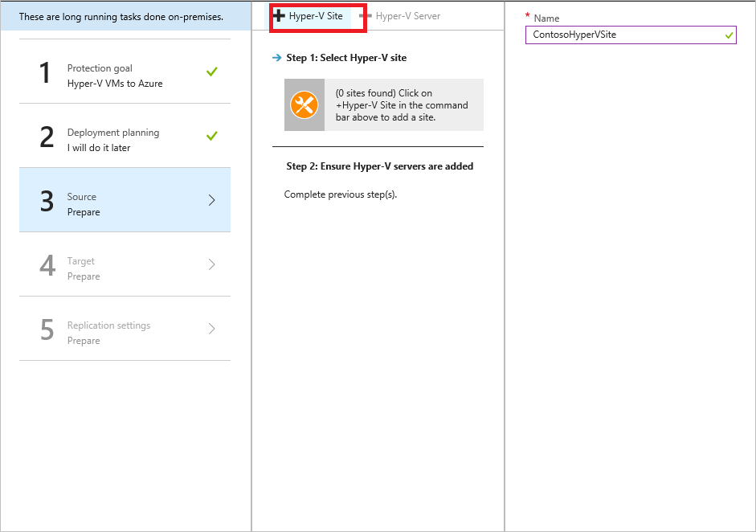The height and width of the screenshot is (532, 756).
Task: Expand the Replication settings chevron
Action: (211, 329)
